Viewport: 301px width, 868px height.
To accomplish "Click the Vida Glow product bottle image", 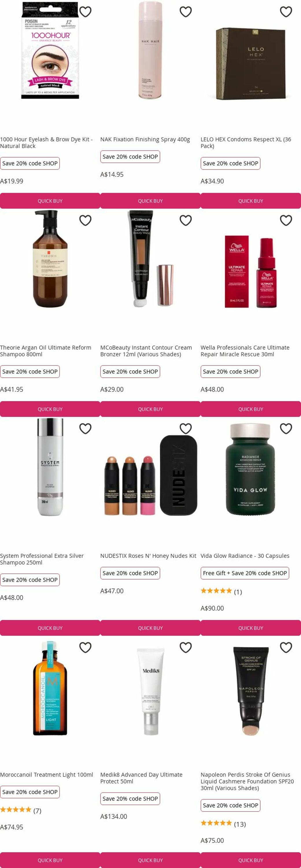I will pyautogui.click(x=250, y=469).
